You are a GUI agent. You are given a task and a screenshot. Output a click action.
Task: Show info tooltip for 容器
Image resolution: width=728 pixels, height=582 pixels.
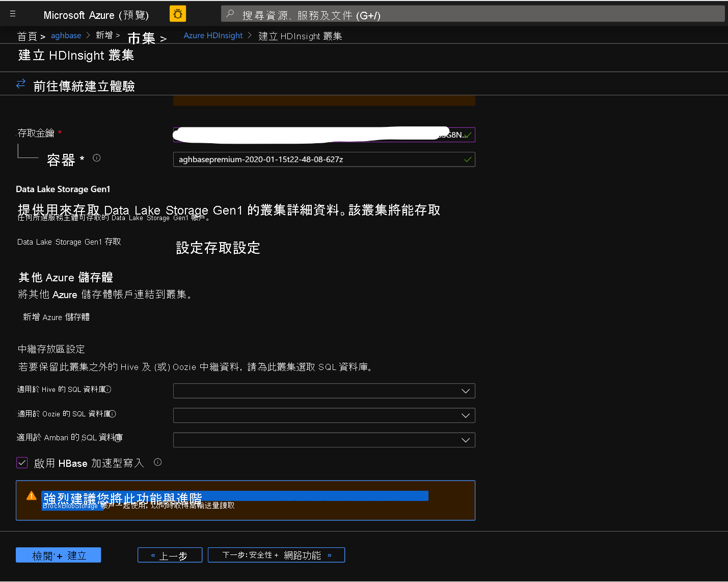click(97, 158)
